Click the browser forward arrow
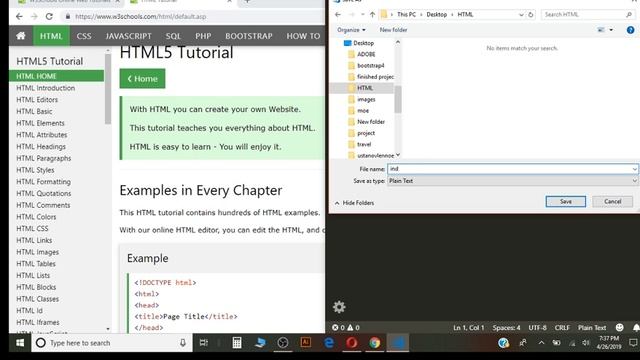The width and height of the screenshot is (640, 360). (34, 16)
